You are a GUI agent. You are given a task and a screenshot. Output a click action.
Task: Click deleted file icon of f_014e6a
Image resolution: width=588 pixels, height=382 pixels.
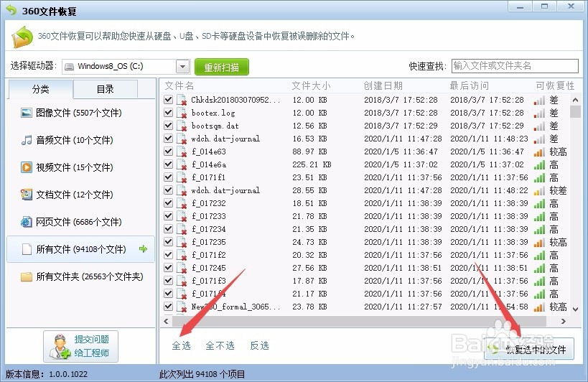click(x=182, y=164)
